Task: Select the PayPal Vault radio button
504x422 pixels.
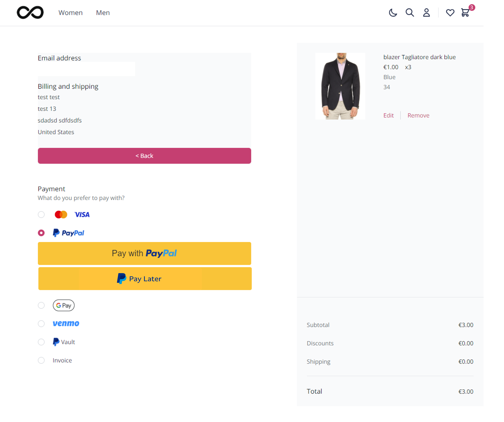Action: 41,342
